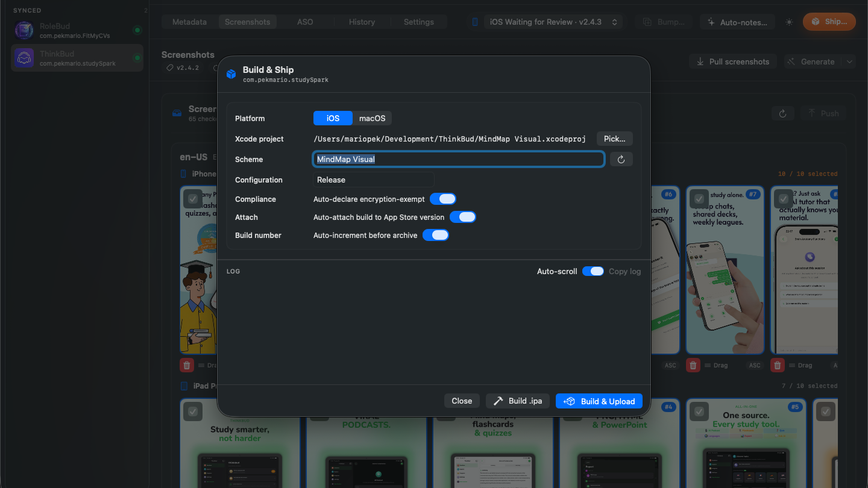Click the Pick... Xcode project button
This screenshot has height=488, width=868.
pyautogui.click(x=615, y=139)
